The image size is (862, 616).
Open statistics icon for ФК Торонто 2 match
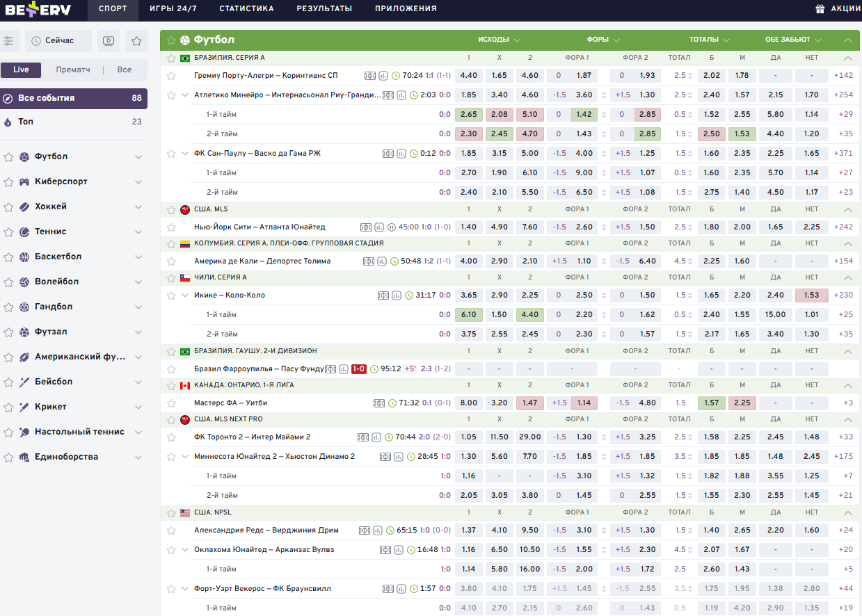click(376, 437)
